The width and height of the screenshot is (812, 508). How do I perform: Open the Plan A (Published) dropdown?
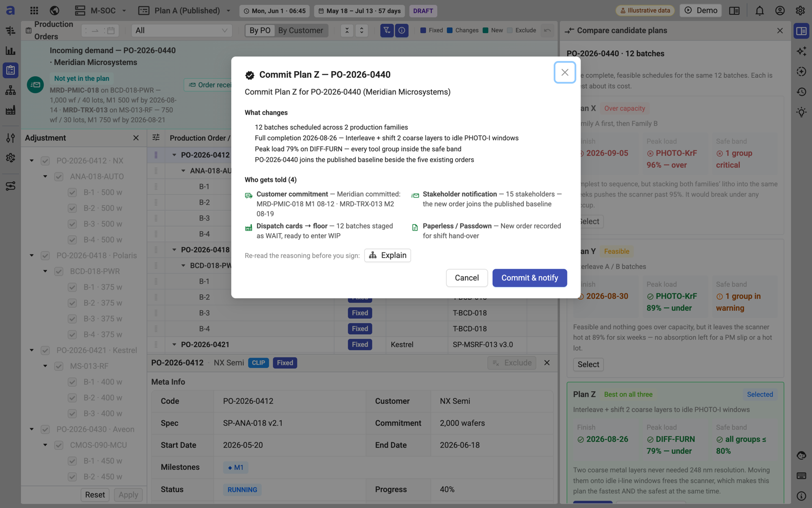click(185, 11)
